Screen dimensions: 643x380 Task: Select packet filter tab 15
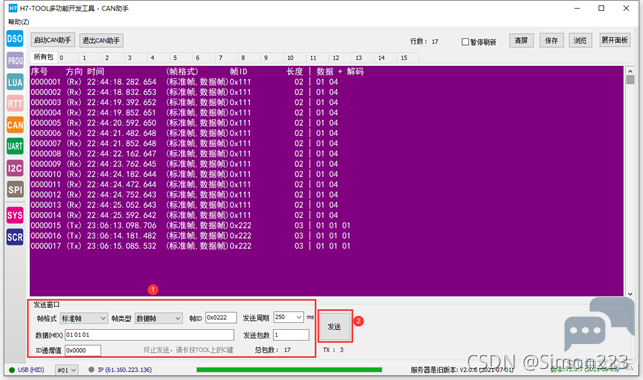[409, 58]
